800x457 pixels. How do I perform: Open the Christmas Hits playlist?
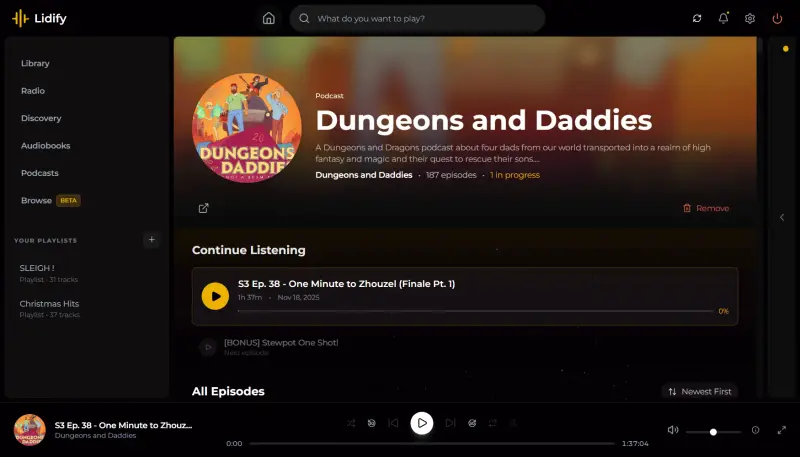[49, 304]
